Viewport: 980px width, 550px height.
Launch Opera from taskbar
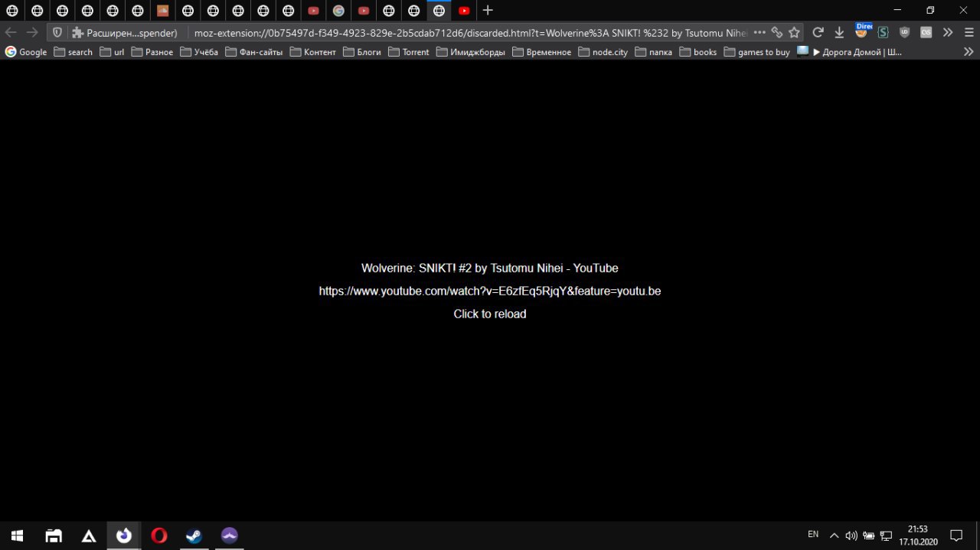coord(159,535)
